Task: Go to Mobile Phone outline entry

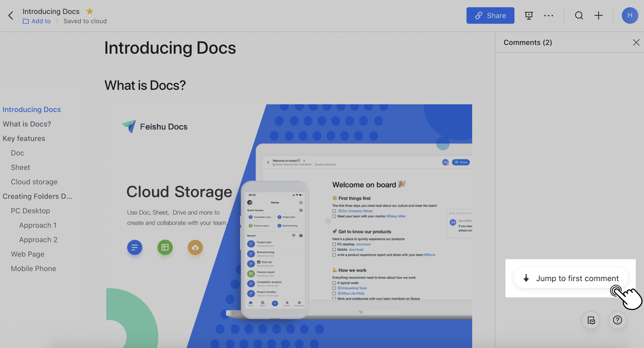Action: (34, 268)
